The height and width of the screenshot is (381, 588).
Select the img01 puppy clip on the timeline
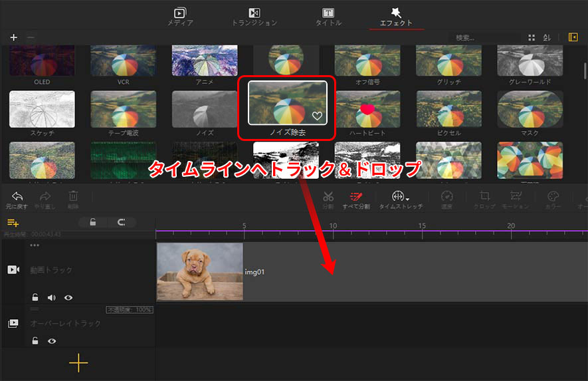(x=200, y=272)
